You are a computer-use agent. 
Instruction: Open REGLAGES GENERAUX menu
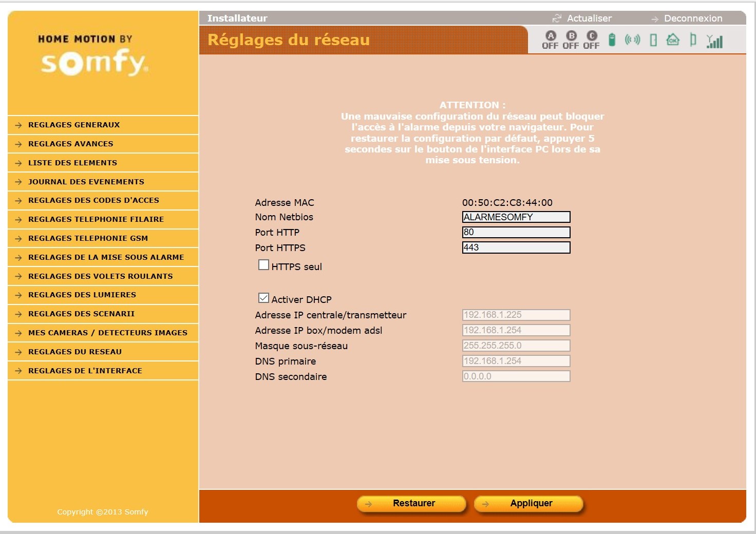(74, 125)
